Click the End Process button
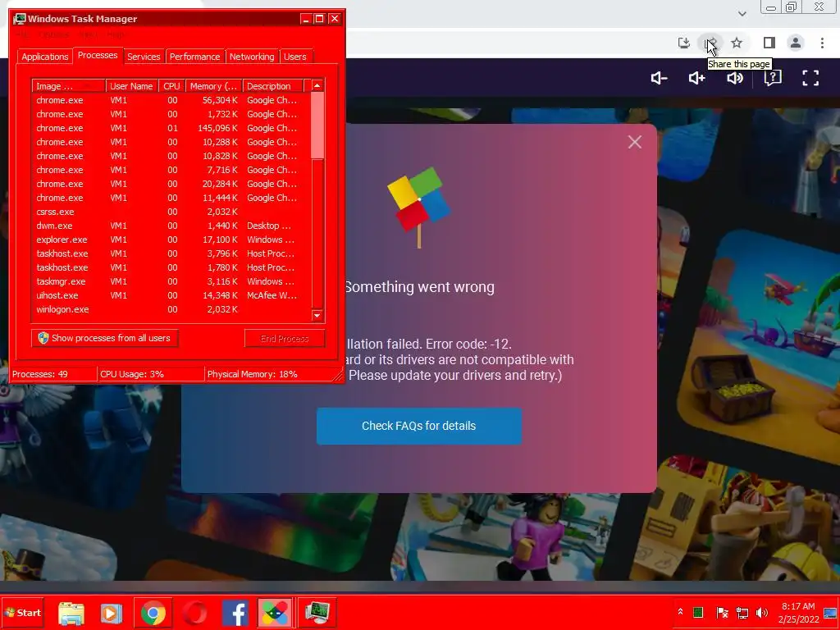The width and height of the screenshot is (840, 630). pyautogui.click(x=285, y=339)
